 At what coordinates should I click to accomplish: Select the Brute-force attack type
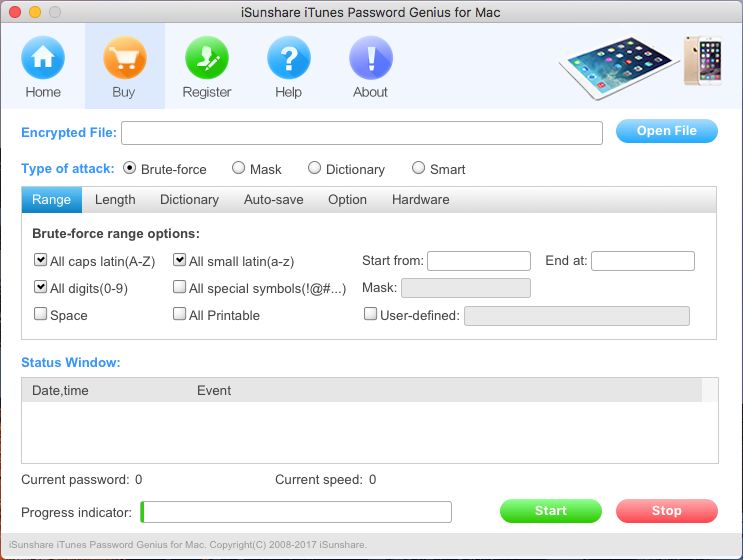click(x=129, y=168)
